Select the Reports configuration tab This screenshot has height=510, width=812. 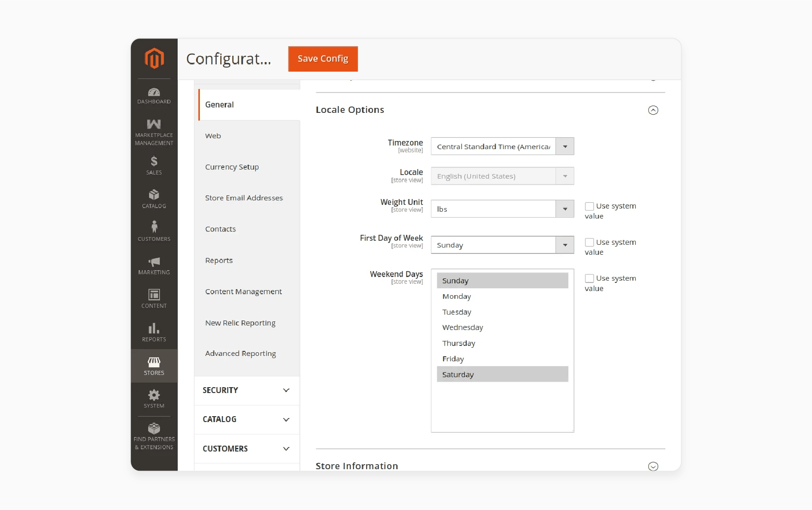tap(247, 261)
